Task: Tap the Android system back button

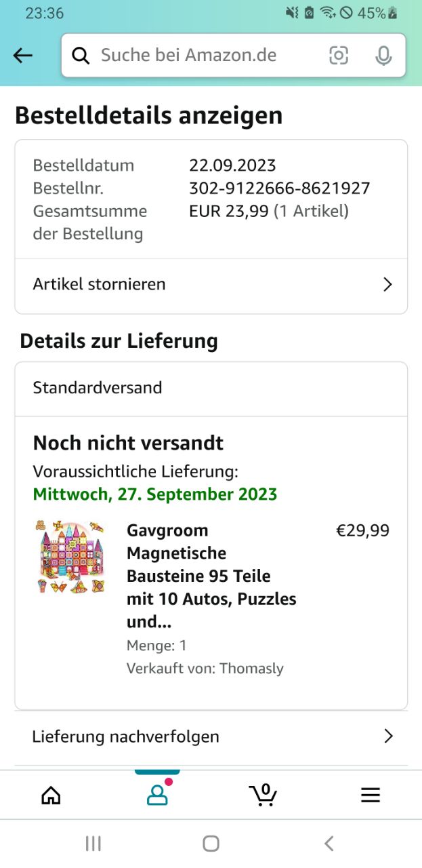Action: pos(329,844)
